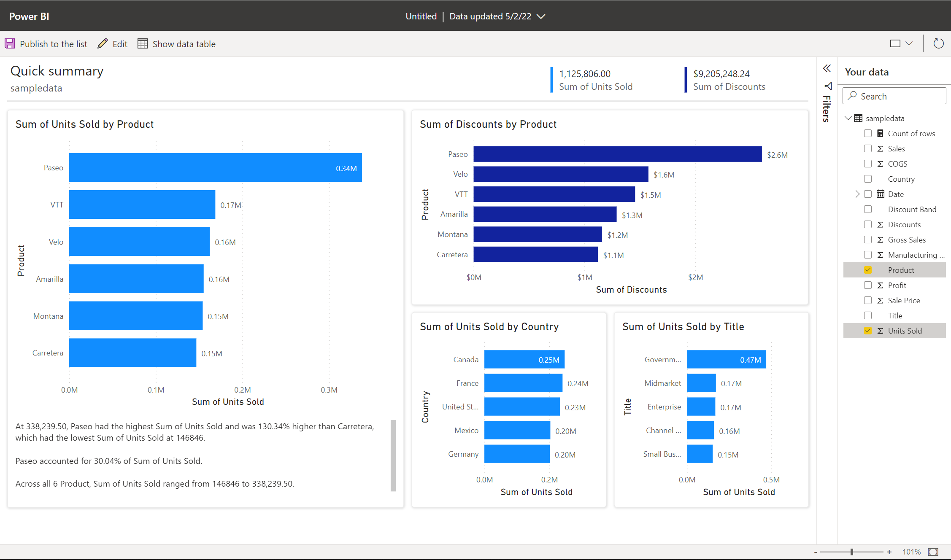Screen dimensions: 951x560
Task: Click the Show data table icon
Action: coord(143,43)
